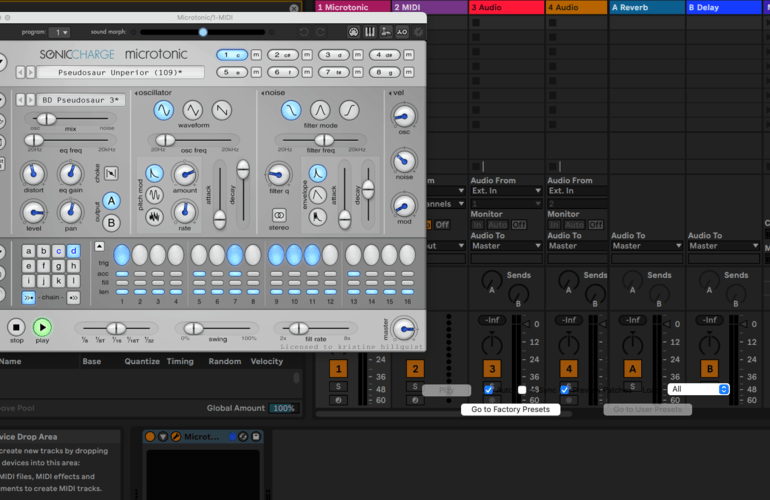
Task: Set track 3 Monitor to Off
Action: pos(519,225)
